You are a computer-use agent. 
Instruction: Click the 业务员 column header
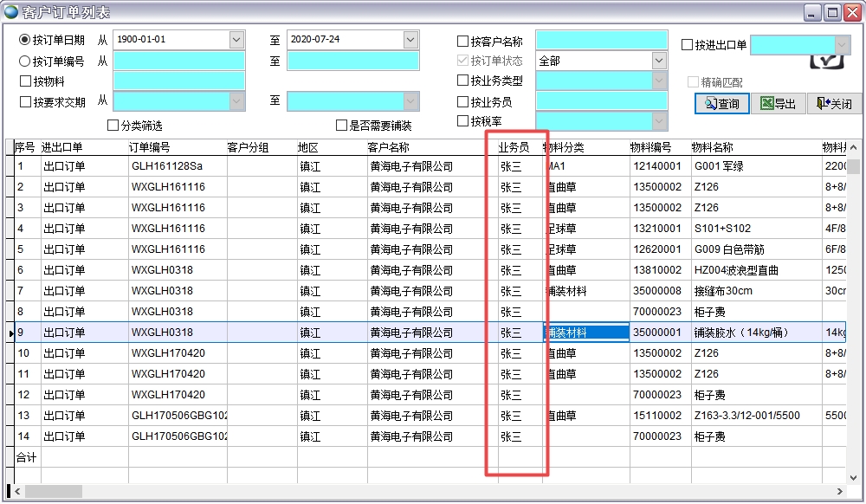(x=514, y=147)
